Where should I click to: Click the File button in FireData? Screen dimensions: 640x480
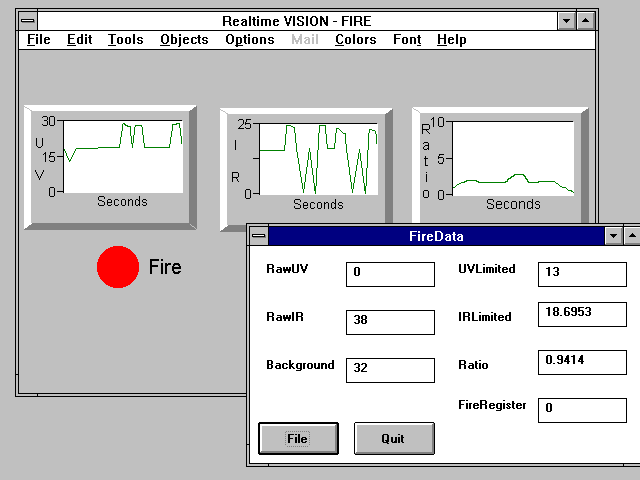pos(298,438)
